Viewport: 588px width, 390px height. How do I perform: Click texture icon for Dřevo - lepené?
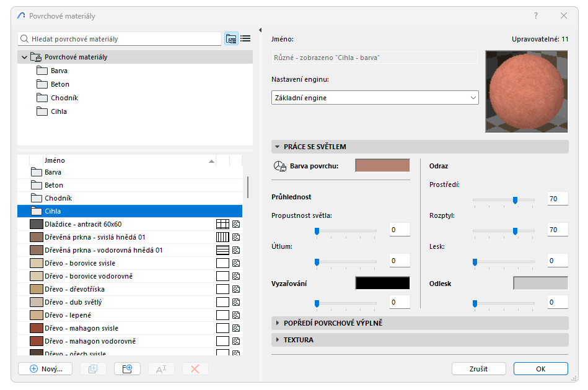tap(236, 315)
